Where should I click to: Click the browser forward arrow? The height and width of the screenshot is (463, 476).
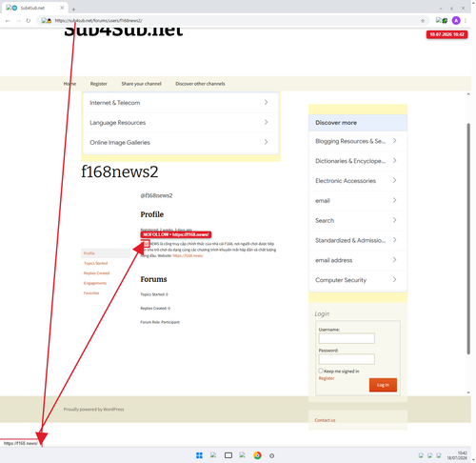pyautogui.click(x=18, y=21)
